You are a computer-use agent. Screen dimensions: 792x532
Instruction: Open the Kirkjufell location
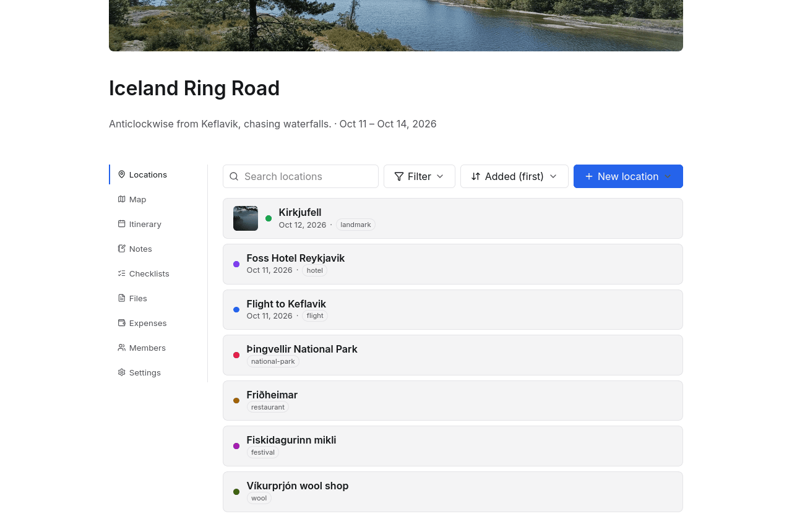pyautogui.click(x=453, y=218)
